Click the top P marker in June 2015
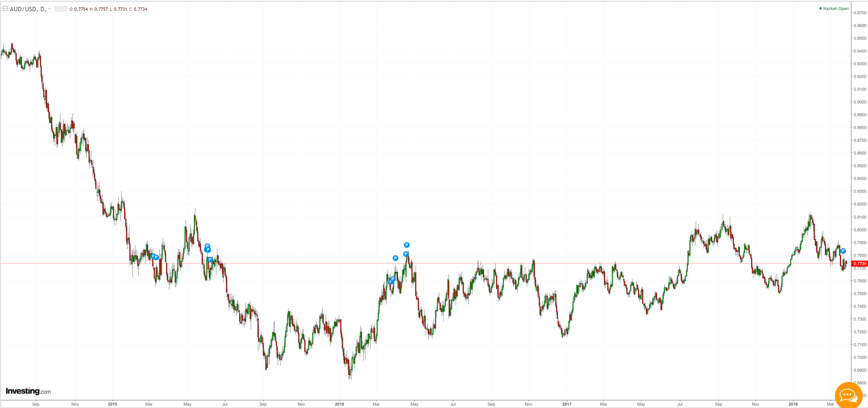 [x=207, y=246]
